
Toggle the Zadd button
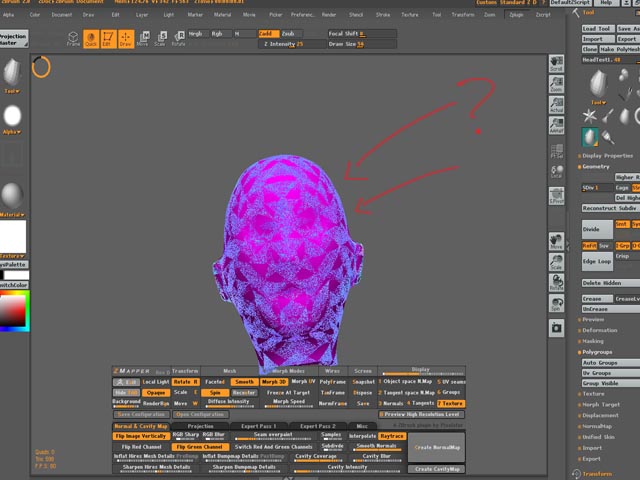click(269, 34)
